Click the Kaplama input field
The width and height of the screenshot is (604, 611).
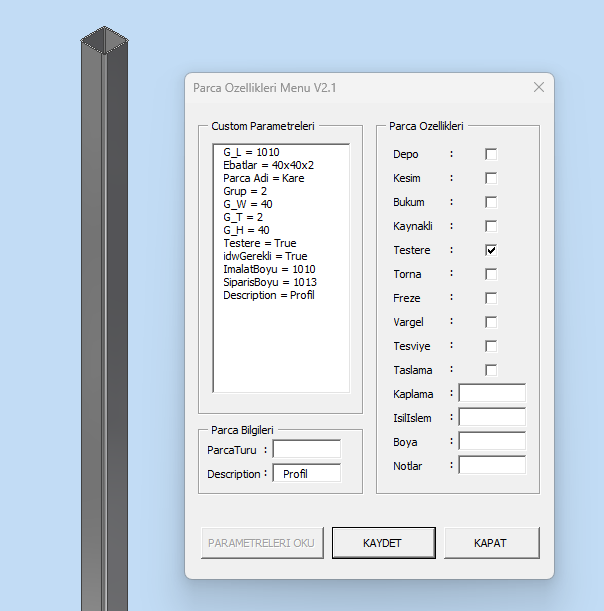492,393
